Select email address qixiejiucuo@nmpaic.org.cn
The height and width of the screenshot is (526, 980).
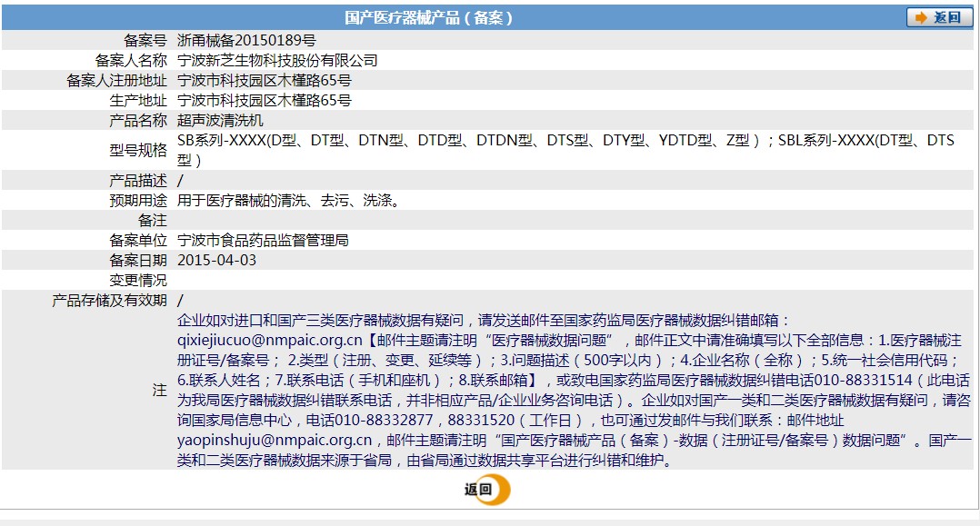point(270,341)
